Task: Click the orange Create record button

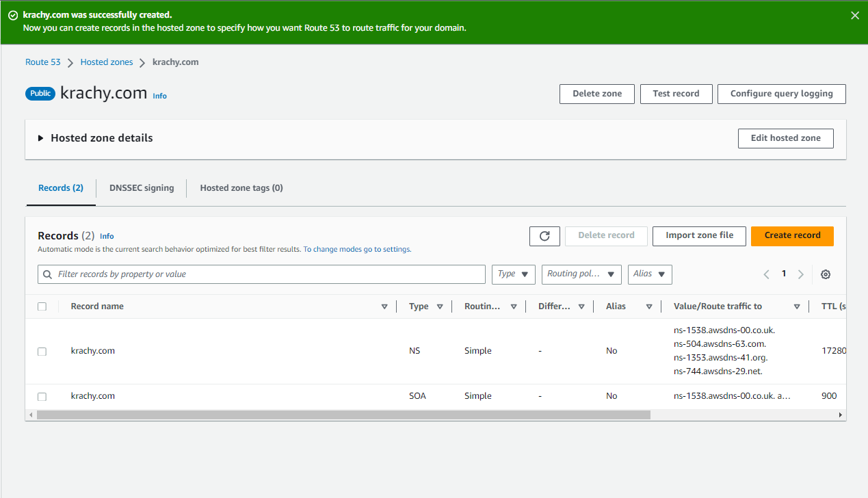Action: 792,236
